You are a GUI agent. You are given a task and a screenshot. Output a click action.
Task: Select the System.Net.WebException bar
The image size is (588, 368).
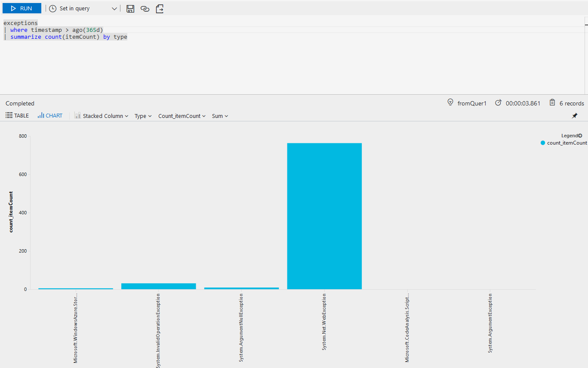tap(324, 216)
